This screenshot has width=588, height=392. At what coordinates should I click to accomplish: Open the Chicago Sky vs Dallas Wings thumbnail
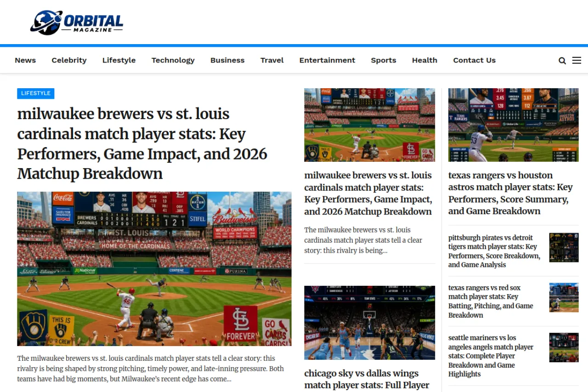click(369, 323)
